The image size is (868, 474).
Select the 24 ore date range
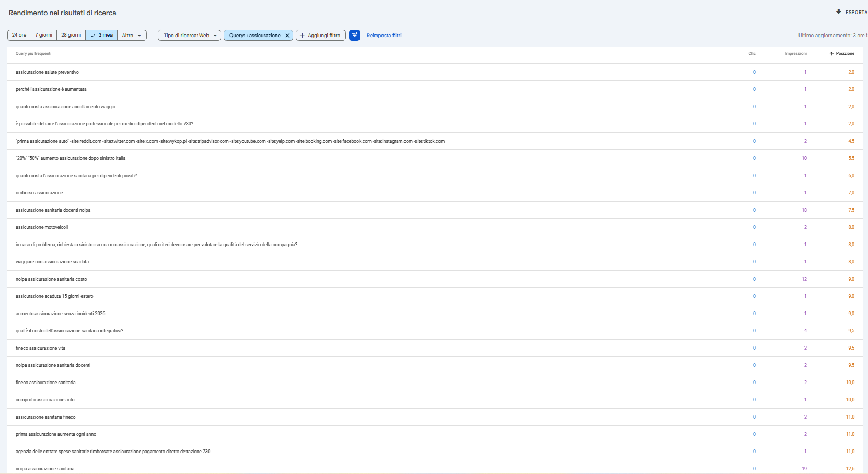point(19,35)
